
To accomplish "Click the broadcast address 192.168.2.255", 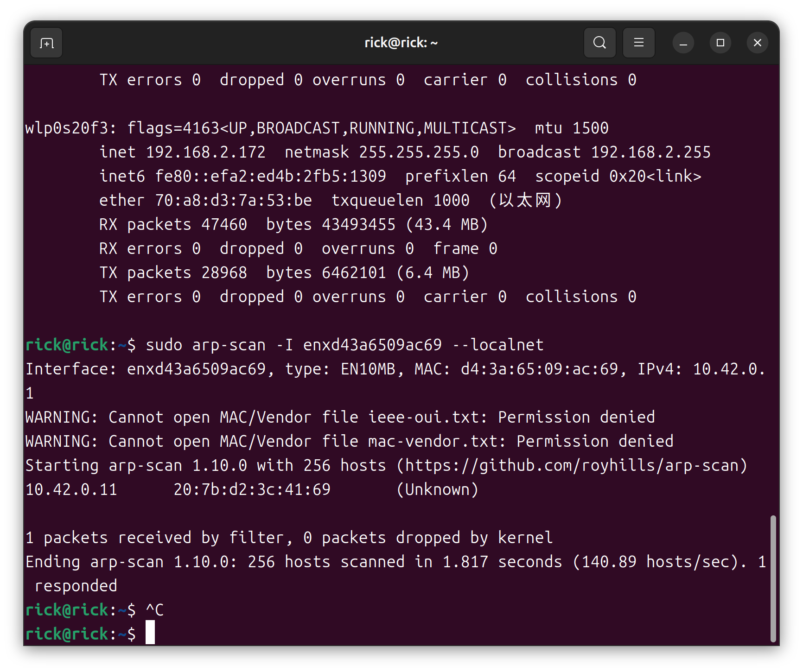I will point(650,152).
